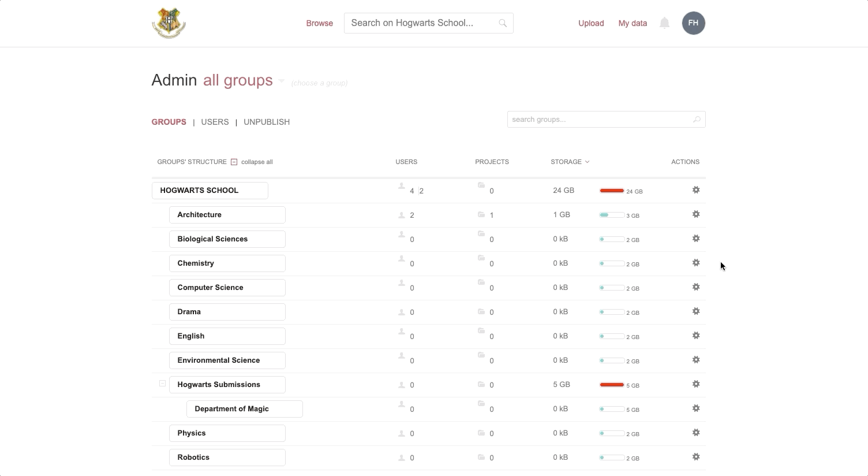Click the all groups heading link
Screen dimensions: 868x476
pyautogui.click(x=238, y=80)
